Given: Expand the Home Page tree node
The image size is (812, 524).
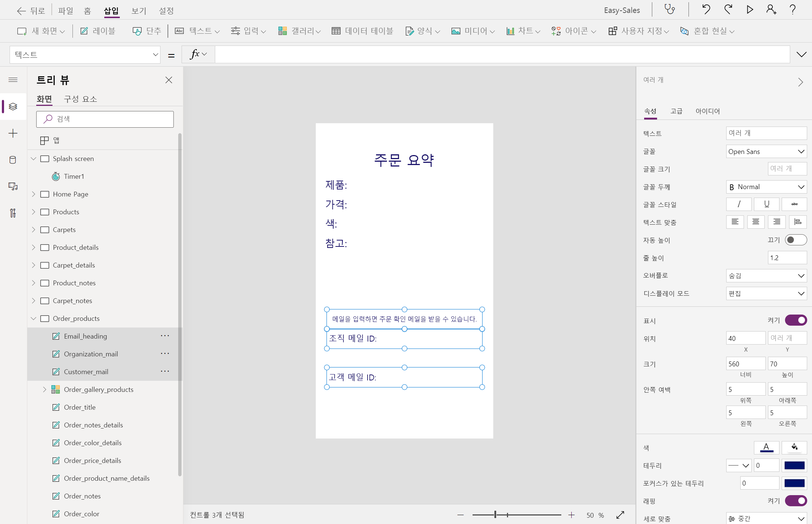Looking at the screenshot, I should click(x=34, y=194).
